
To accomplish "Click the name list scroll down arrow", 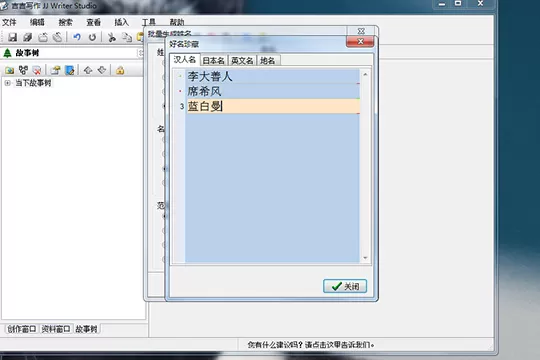I will 365,258.
